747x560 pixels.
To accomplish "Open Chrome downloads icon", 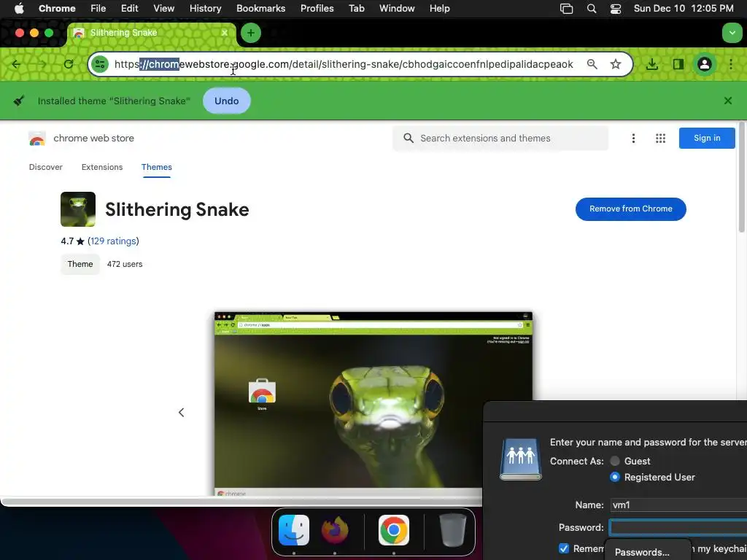I will 652,64.
